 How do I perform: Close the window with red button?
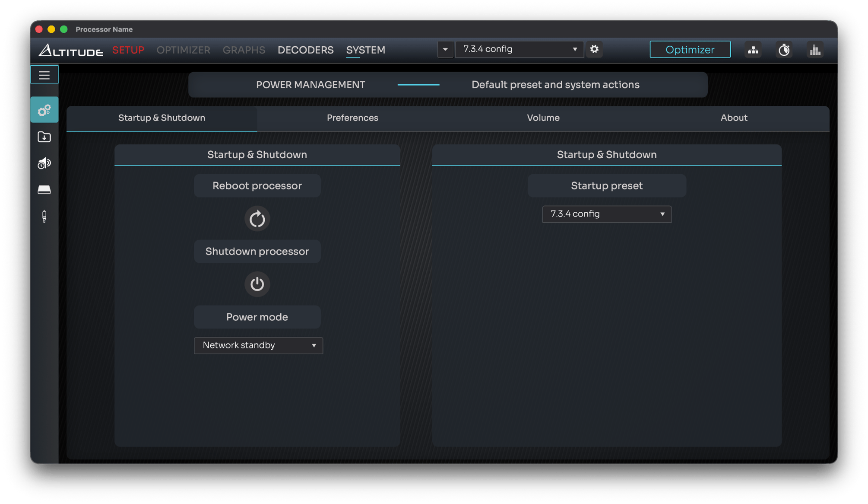[x=39, y=29]
